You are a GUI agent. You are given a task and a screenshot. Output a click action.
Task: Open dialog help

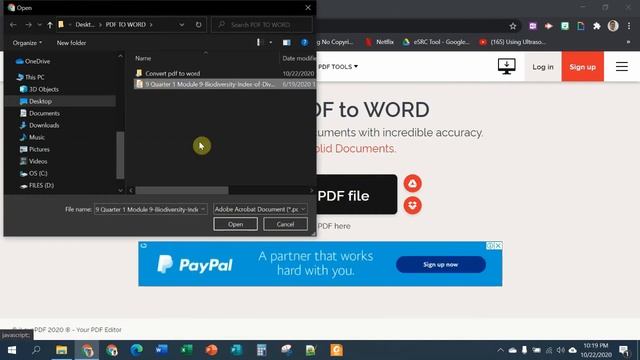pyautogui.click(x=304, y=42)
